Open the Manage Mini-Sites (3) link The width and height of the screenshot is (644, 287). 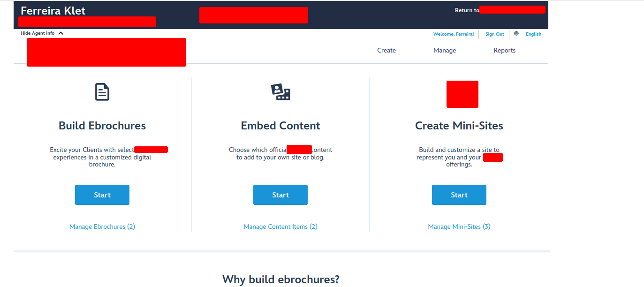(459, 227)
